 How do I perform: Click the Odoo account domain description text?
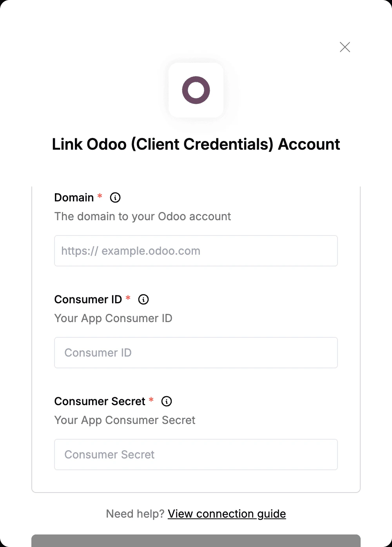coord(143,216)
